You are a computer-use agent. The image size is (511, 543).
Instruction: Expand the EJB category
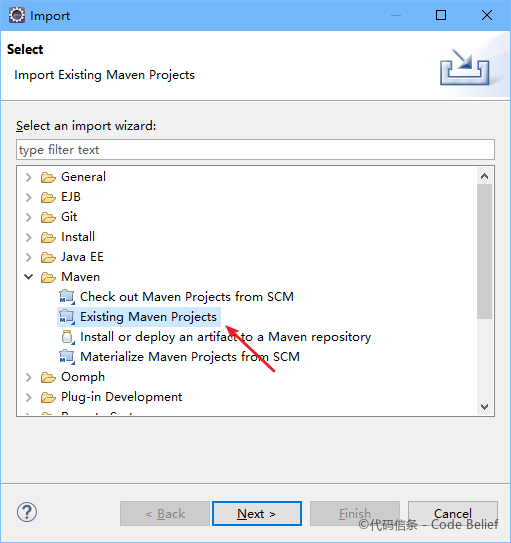click(x=29, y=197)
